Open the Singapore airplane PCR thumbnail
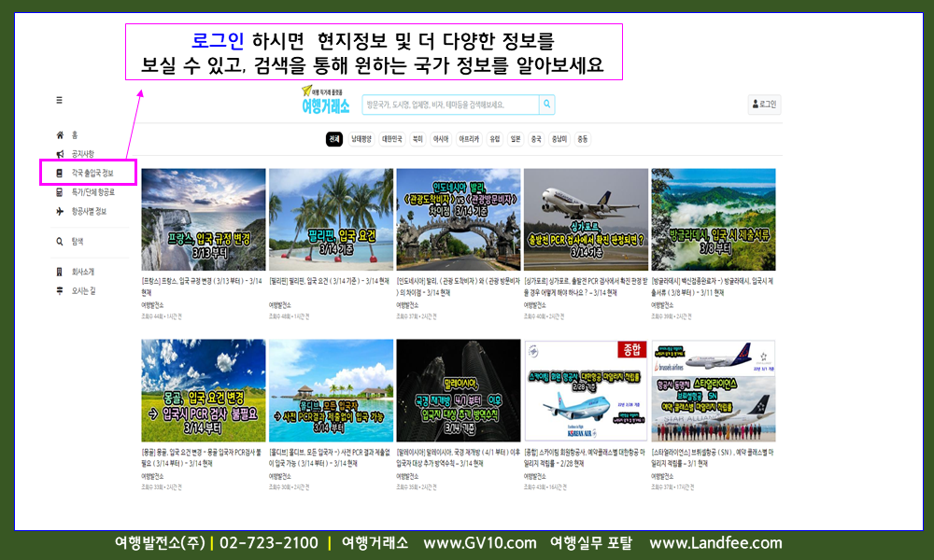Viewport: 934px width, 560px height. pyautogui.click(x=586, y=219)
